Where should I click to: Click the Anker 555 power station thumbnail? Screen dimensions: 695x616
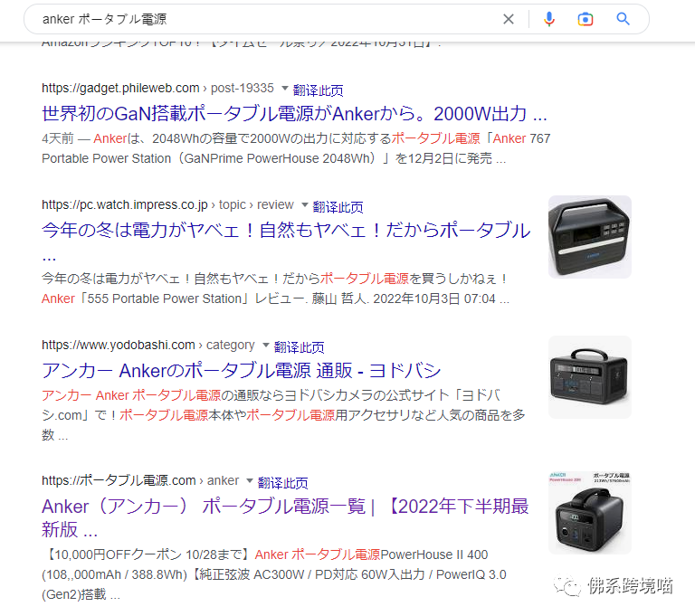(x=589, y=237)
